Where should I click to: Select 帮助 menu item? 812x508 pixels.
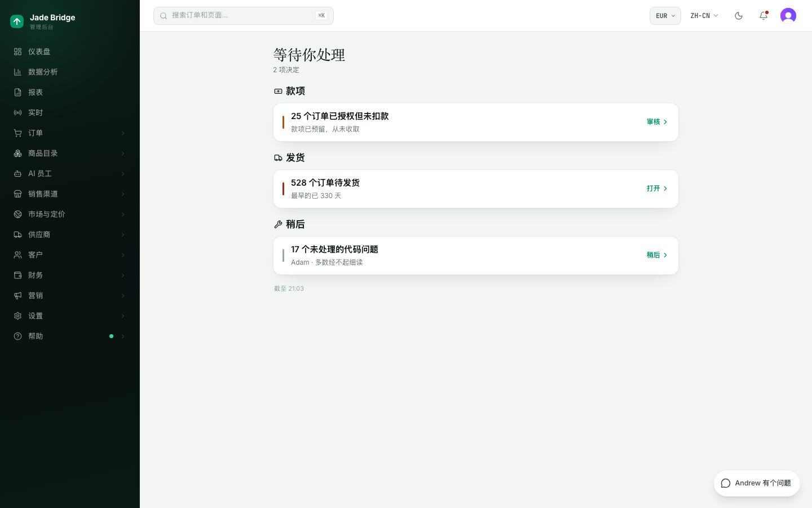point(70,336)
